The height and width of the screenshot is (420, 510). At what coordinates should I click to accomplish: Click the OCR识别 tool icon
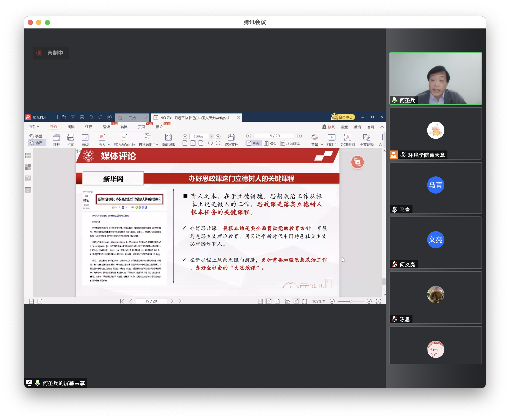pyautogui.click(x=348, y=137)
